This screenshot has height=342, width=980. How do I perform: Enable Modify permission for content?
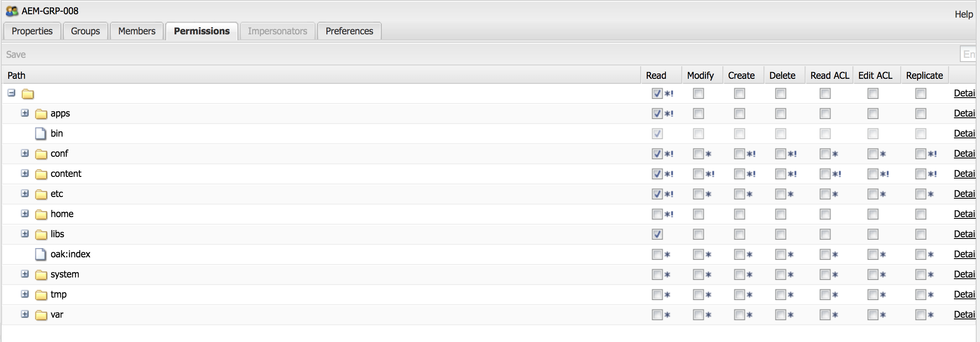tap(698, 174)
